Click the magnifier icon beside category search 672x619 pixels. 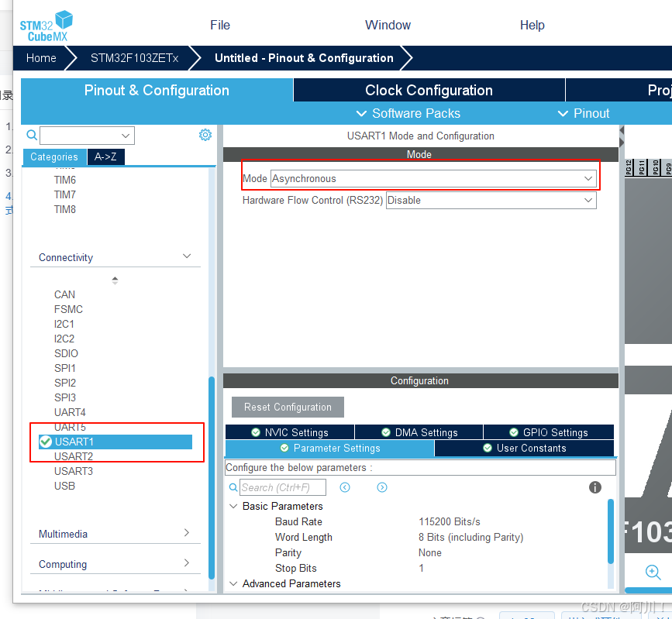click(x=32, y=135)
